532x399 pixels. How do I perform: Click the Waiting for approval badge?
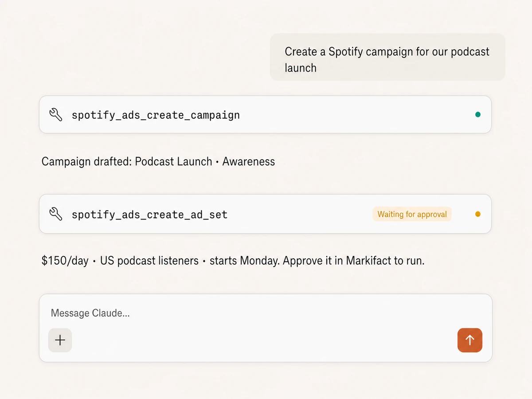pos(412,214)
